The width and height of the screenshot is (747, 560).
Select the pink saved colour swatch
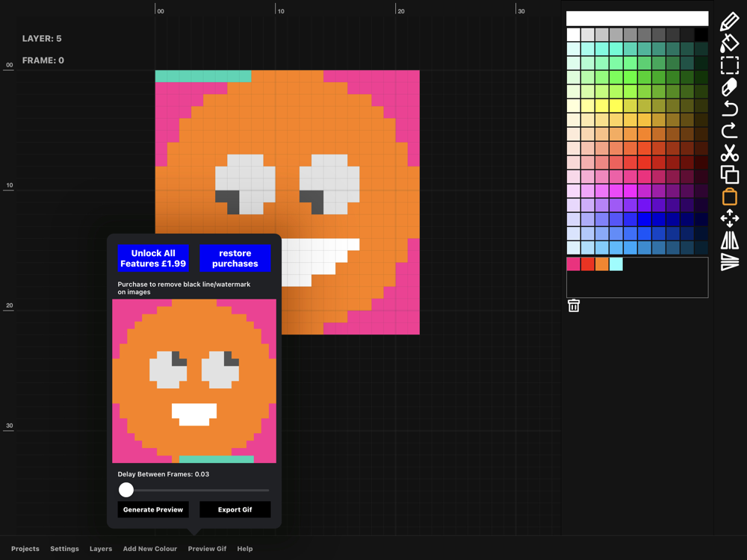tap(573, 264)
